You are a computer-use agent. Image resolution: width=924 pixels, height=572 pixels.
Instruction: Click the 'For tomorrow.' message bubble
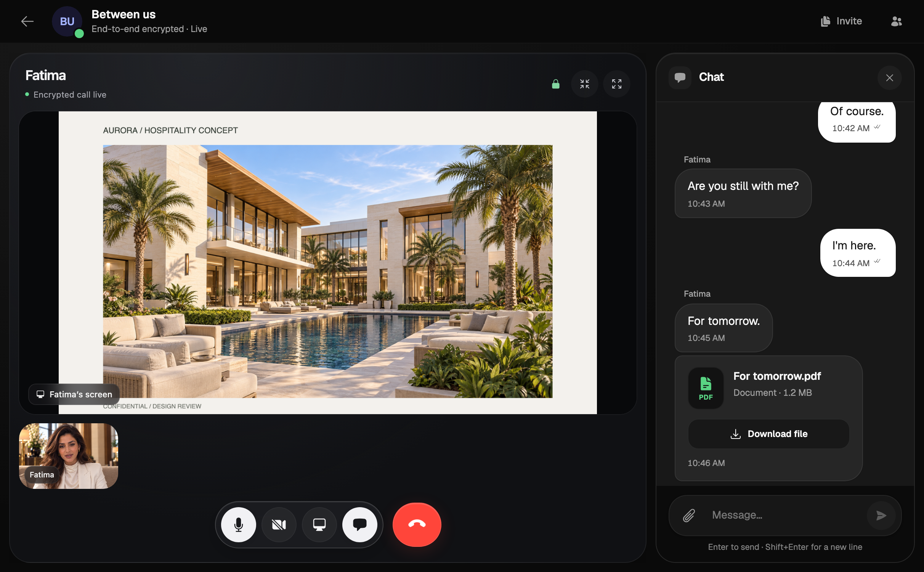coord(723,328)
